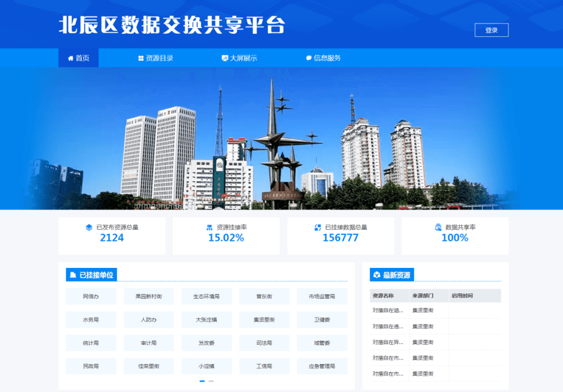This screenshot has height=392, width=563.
Task: Click the 启用时间 column header
Action: click(x=462, y=296)
